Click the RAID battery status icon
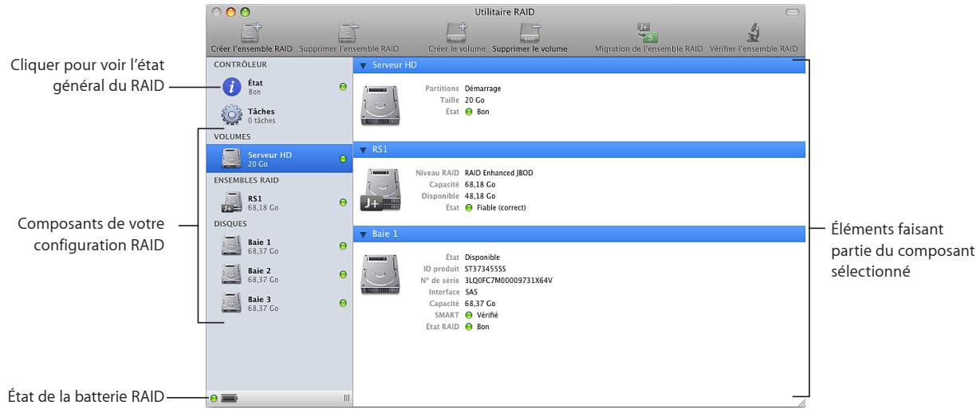The width and height of the screenshot is (980, 413). [x=230, y=399]
